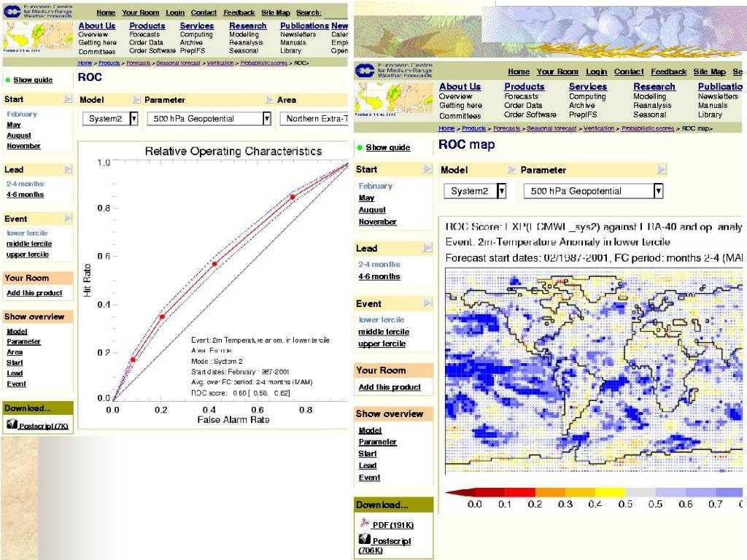
Task: Click the world map thumbnail on ROC map page header
Action: (393, 99)
